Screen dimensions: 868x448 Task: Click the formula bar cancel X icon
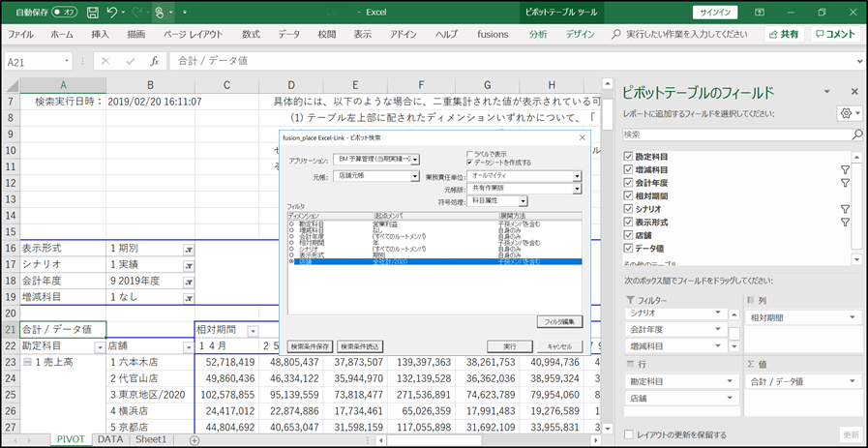(105, 62)
